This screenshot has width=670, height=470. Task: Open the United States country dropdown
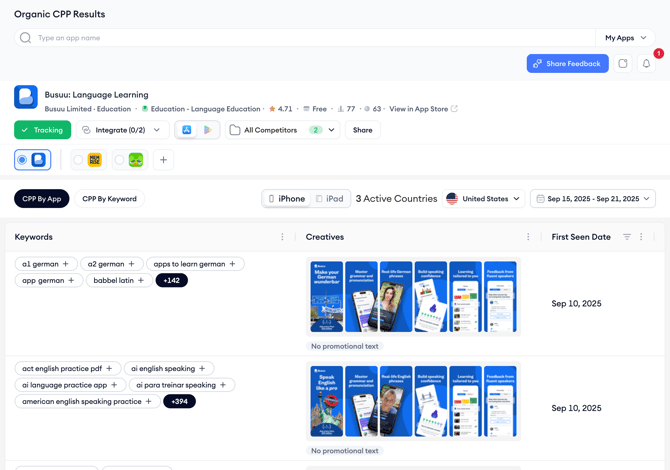pos(483,199)
